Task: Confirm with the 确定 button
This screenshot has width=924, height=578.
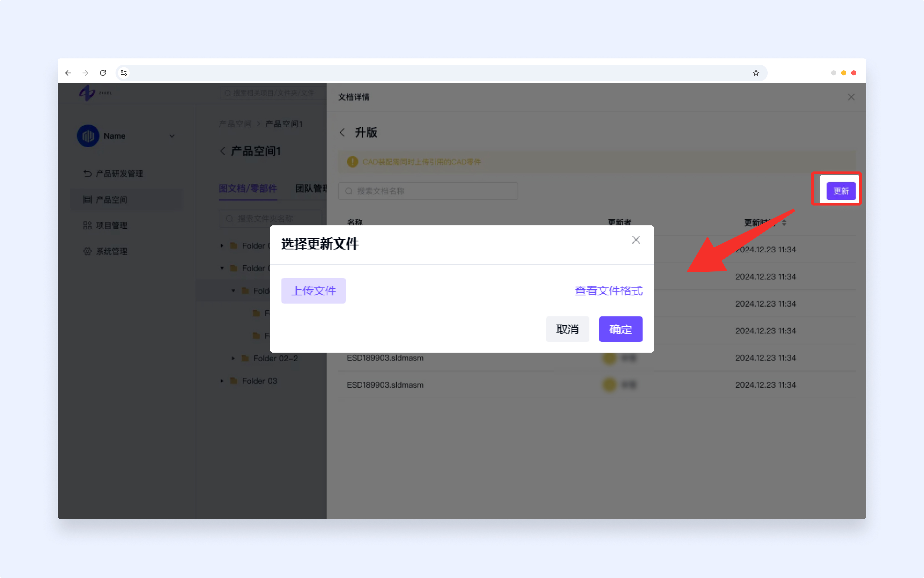Action: [621, 329]
